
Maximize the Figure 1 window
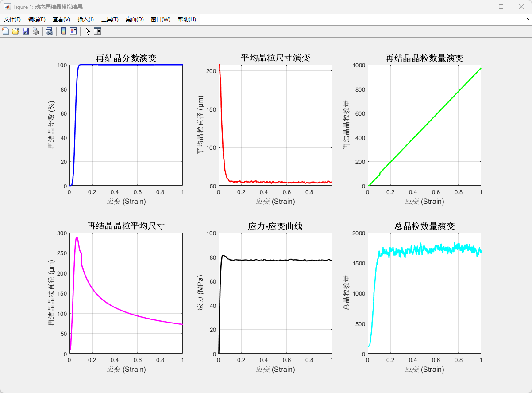(501, 7)
